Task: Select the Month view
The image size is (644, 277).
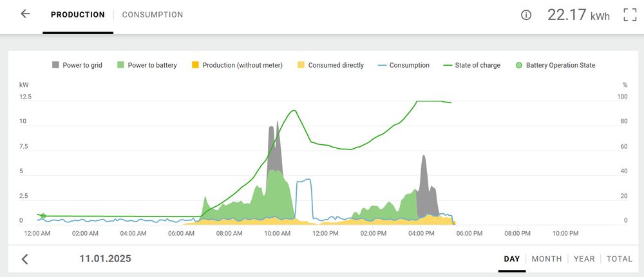Action: (x=547, y=259)
